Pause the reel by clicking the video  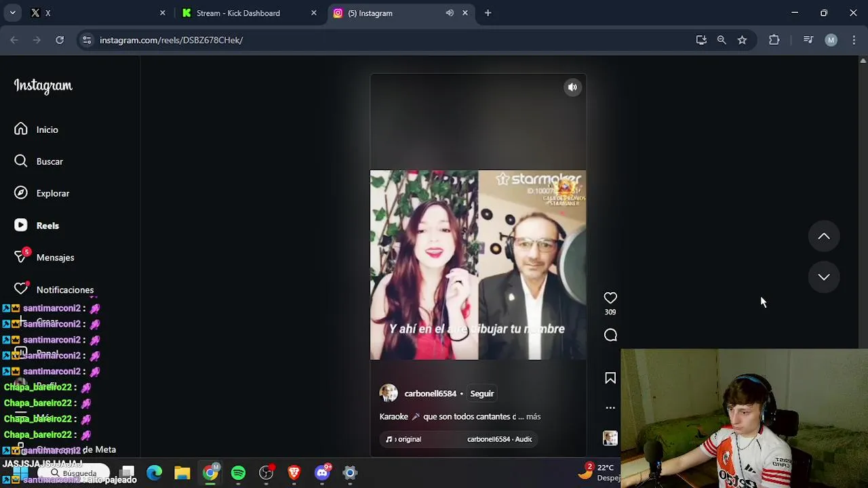tap(478, 264)
